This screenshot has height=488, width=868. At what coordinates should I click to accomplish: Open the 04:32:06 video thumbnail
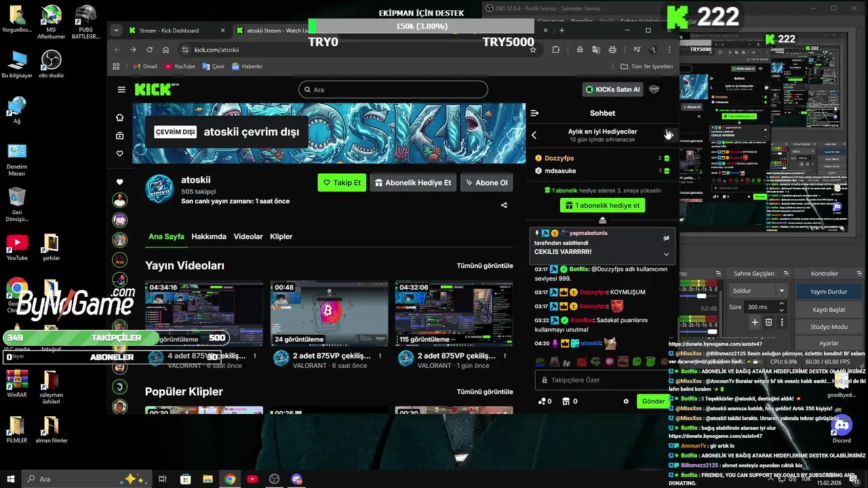[x=454, y=312]
